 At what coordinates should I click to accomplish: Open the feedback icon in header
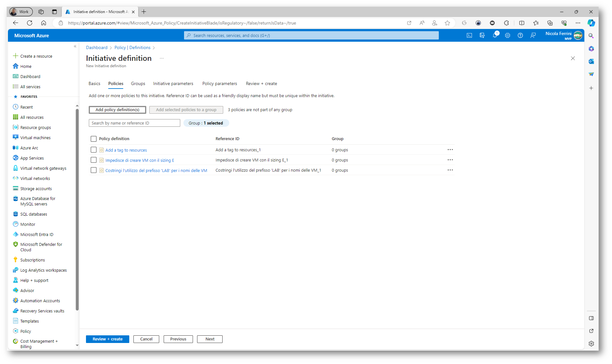tap(533, 35)
